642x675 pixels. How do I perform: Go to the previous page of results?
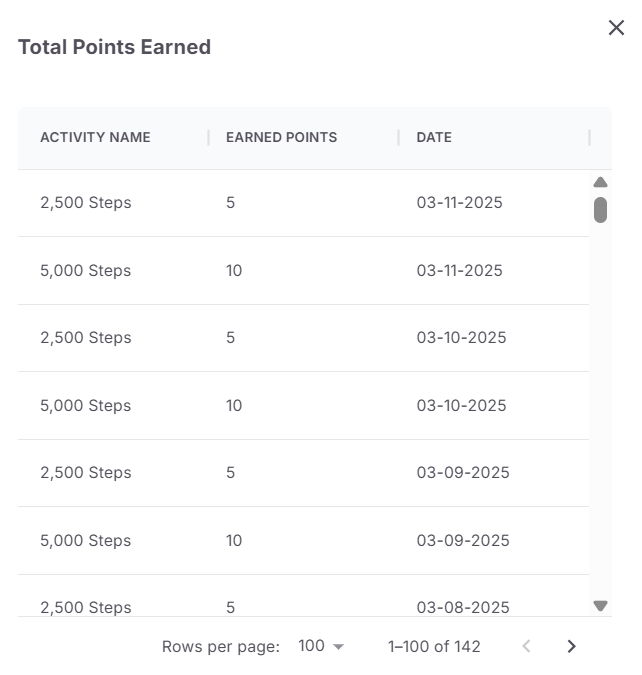526,646
